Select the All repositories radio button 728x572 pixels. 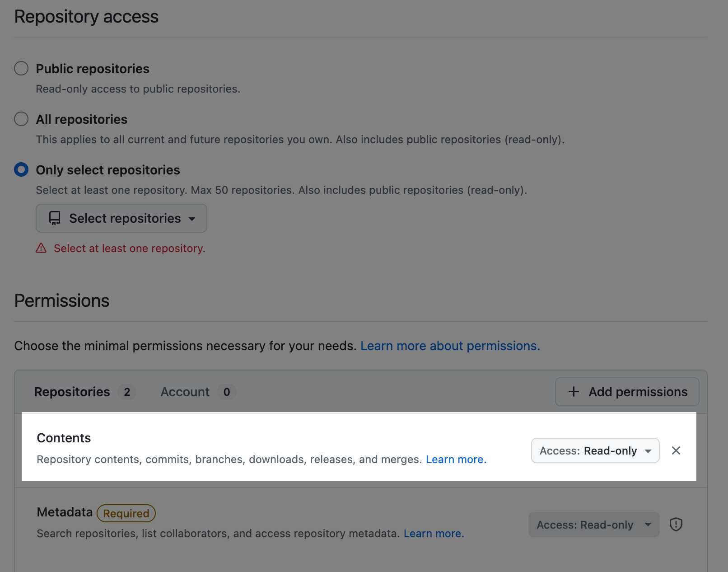click(21, 119)
